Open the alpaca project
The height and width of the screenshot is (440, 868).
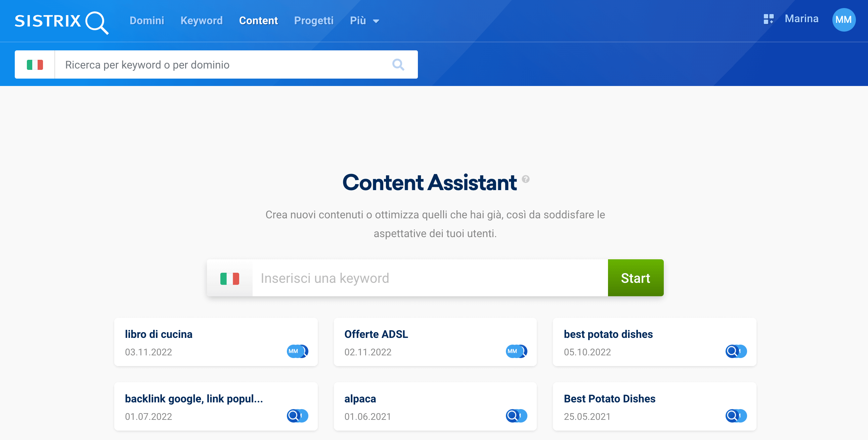[x=435, y=406]
